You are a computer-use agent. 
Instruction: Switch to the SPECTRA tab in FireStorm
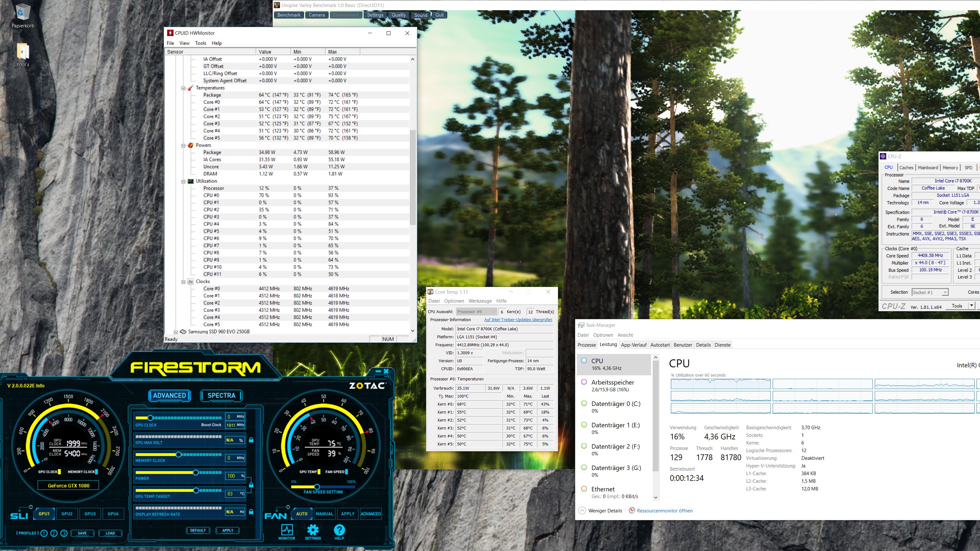pyautogui.click(x=221, y=395)
